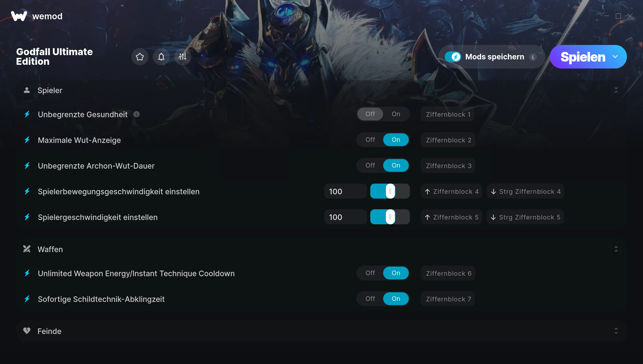Collapse the Waffen section
This screenshot has height=364, width=643.
pos(616,249)
